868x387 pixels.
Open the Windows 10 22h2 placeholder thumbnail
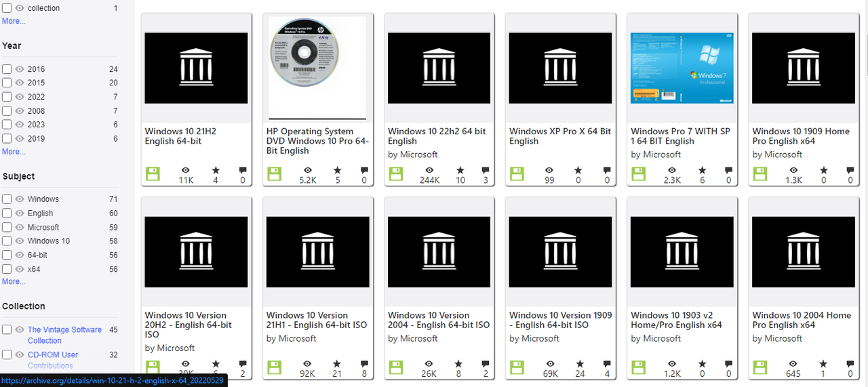[439, 68]
